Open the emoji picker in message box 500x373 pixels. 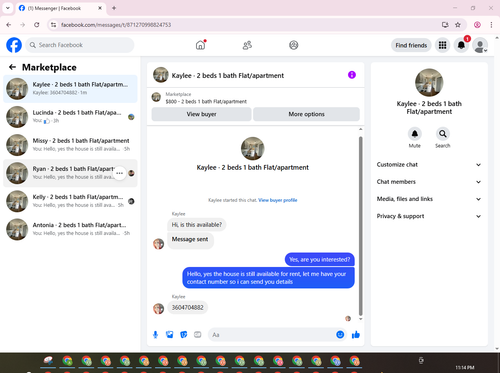(340, 334)
